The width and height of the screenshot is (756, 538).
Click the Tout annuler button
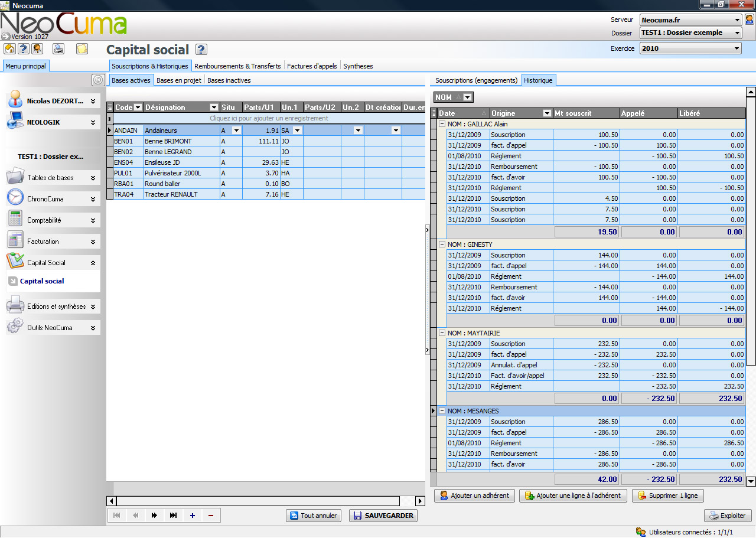pyautogui.click(x=314, y=516)
